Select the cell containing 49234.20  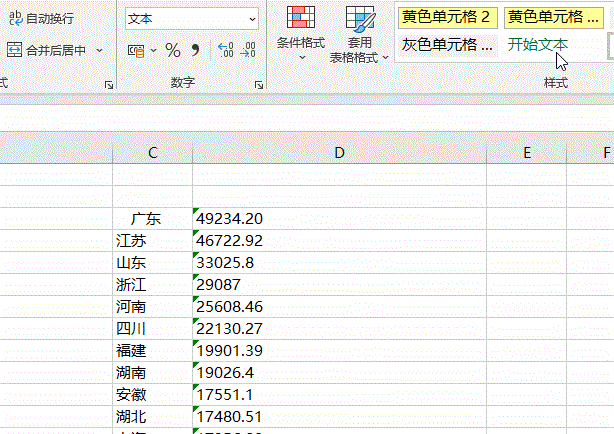click(x=340, y=219)
